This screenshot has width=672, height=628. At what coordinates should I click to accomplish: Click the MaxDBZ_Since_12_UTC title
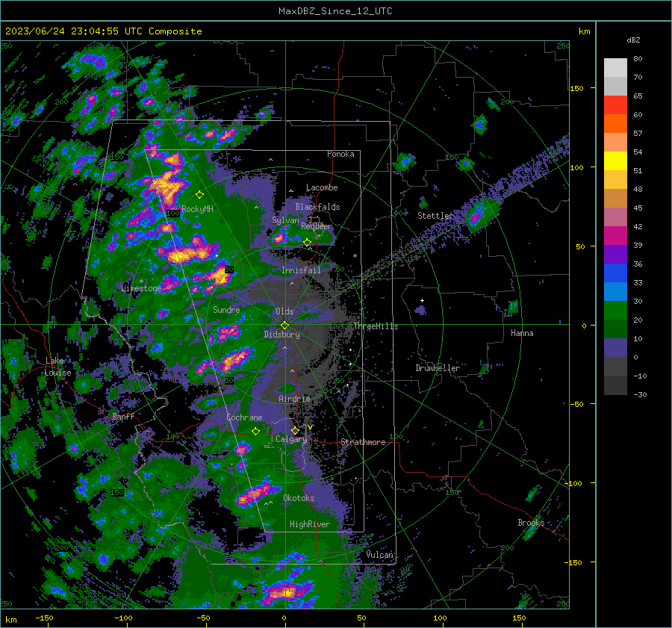point(335,11)
